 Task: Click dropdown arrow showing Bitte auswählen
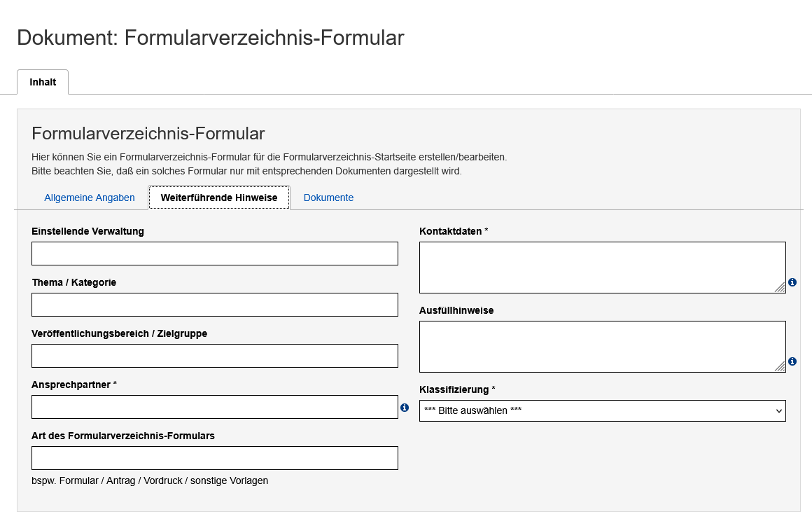tap(779, 410)
